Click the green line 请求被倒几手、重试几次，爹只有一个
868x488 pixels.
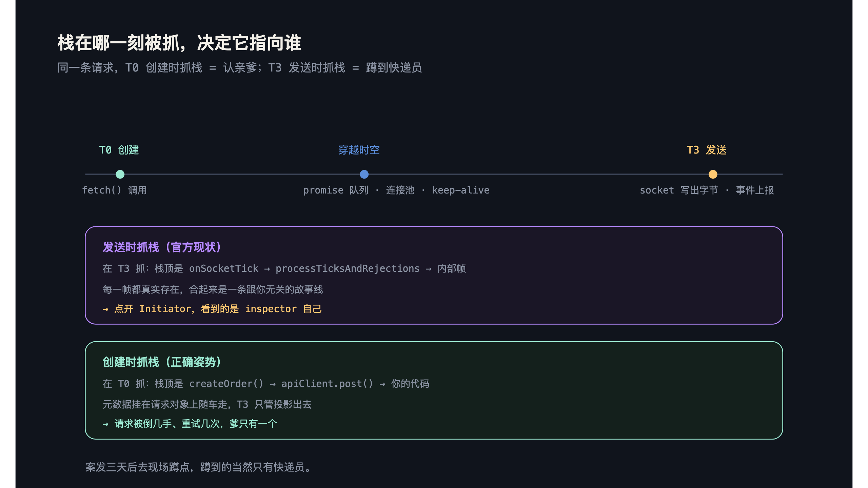(190, 424)
